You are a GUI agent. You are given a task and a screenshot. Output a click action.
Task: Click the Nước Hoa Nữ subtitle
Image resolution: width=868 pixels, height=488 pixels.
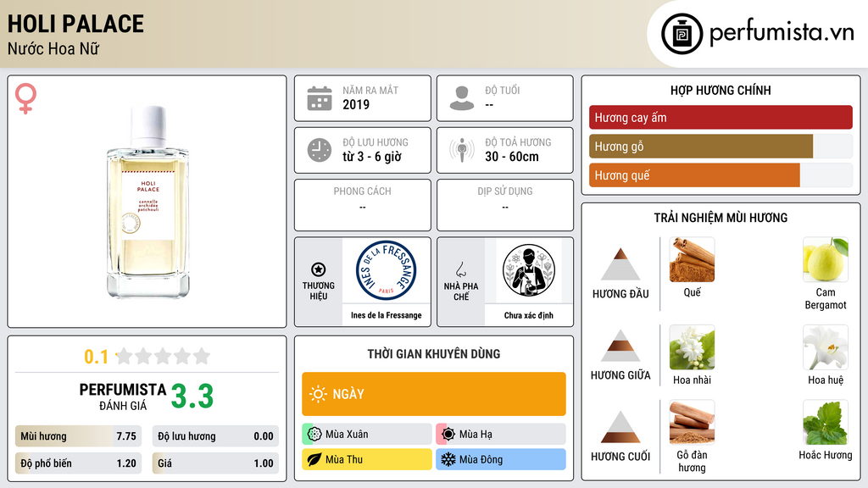53,48
